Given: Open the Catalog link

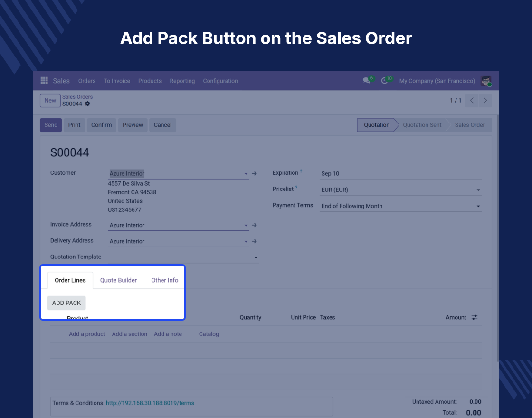Looking at the screenshot, I should [x=209, y=334].
